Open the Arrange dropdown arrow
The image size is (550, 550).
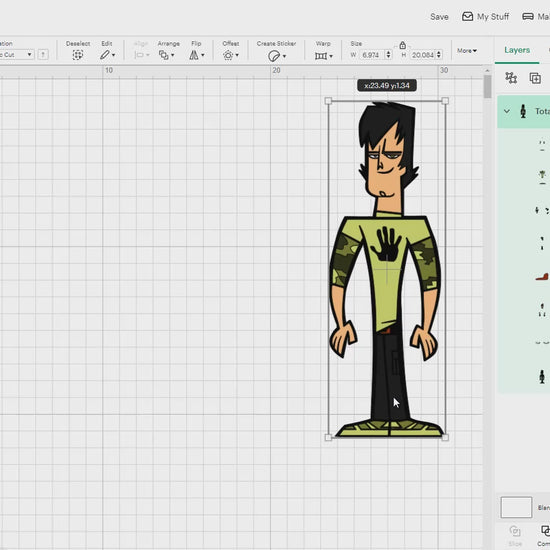click(173, 55)
